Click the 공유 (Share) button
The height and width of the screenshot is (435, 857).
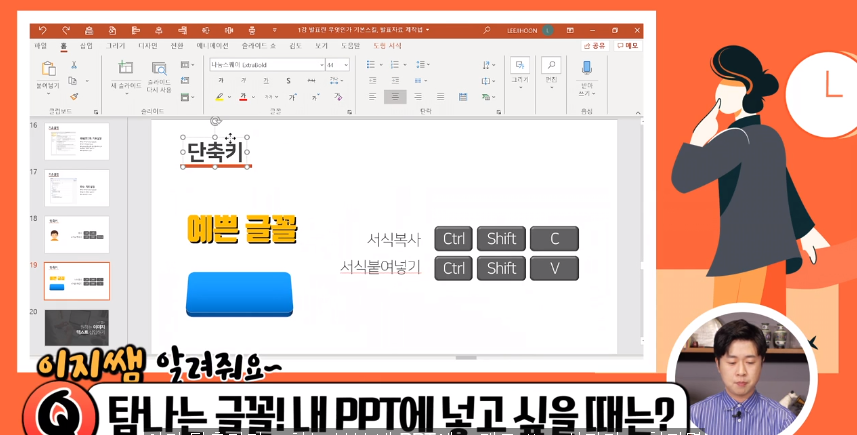pyautogui.click(x=595, y=46)
